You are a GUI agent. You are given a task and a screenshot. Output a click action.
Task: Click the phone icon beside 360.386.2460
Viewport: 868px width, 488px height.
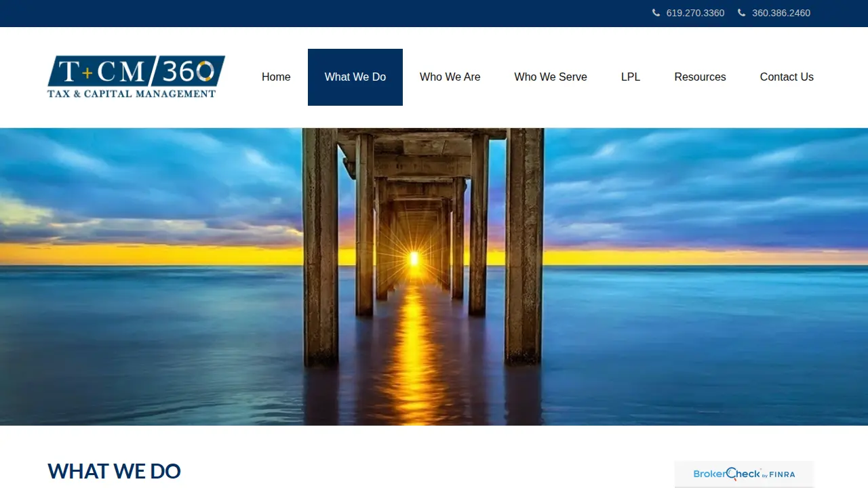pos(741,13)
